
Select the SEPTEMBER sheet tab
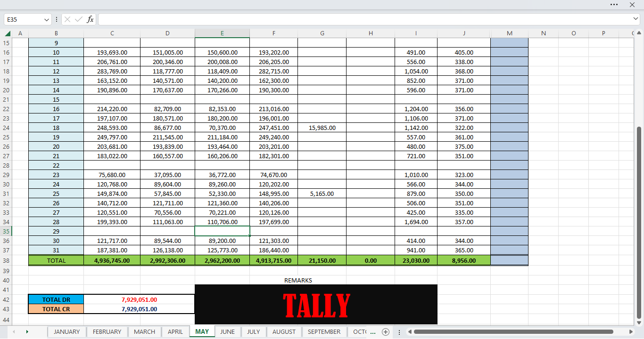click(x=324, y=331)
